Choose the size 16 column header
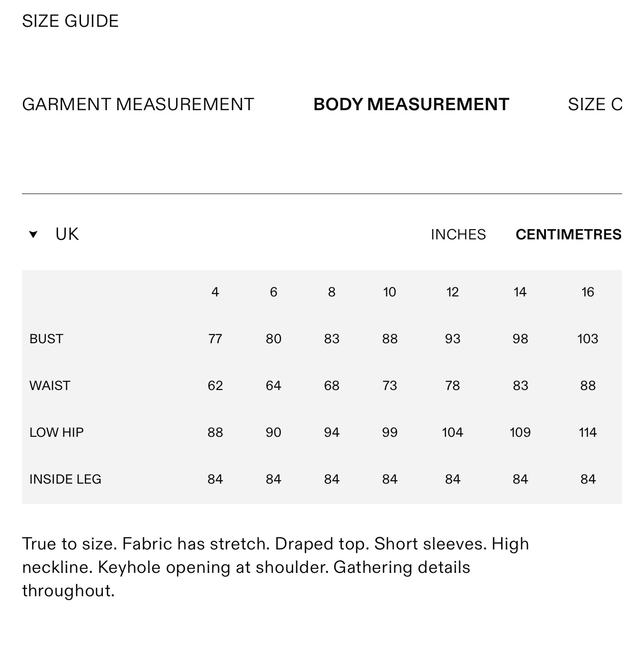Screen dimensions: 644x645 [587, 292]
